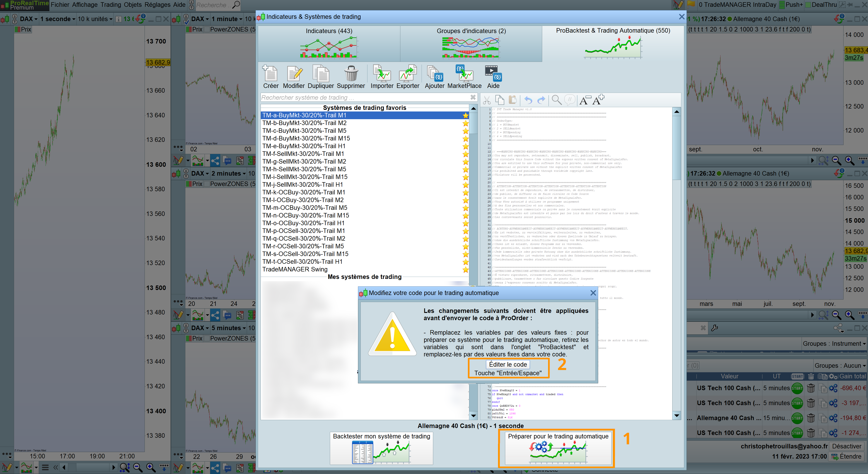Screen dimensions: 868x474
Task: Click the Supprimer trash icon
Action: pyautogui.click(x=351, y=77)
